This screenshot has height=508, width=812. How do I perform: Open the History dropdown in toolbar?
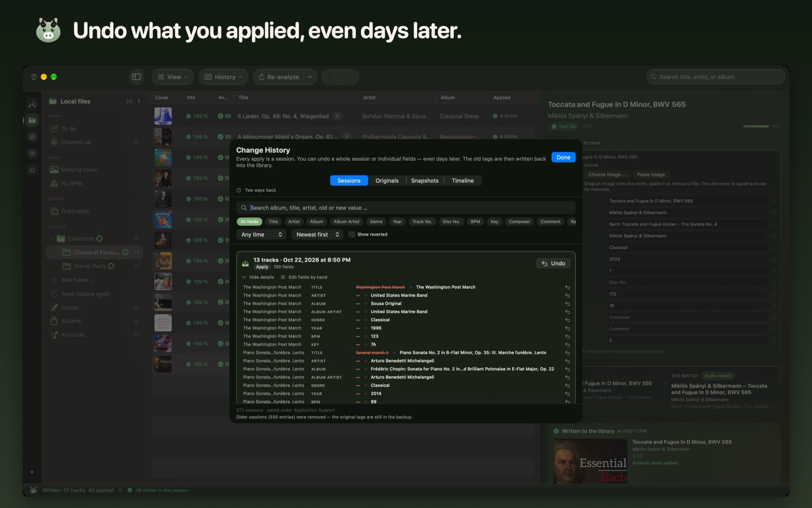coord(223,77)
